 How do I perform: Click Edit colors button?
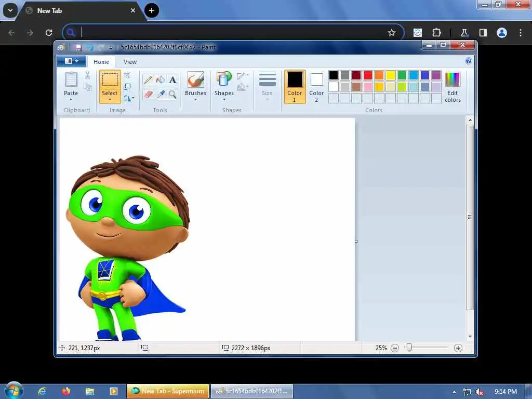[453, 87]
